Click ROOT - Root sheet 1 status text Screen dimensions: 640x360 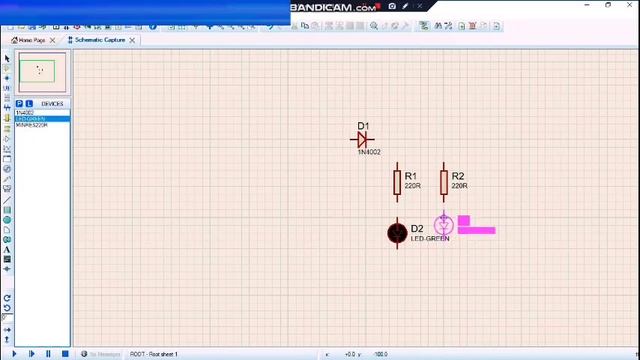pos(154,354)
